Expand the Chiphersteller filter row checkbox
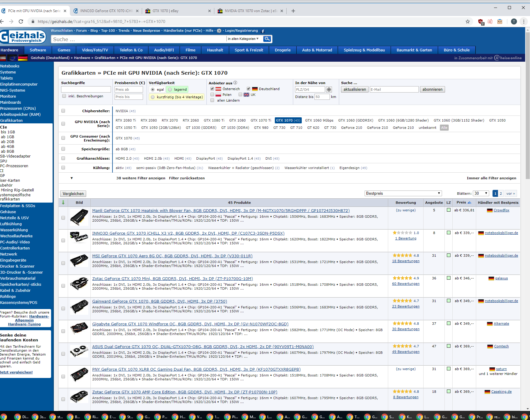The width and height of the screenshot is (530, 420). (x=63, y=111)
